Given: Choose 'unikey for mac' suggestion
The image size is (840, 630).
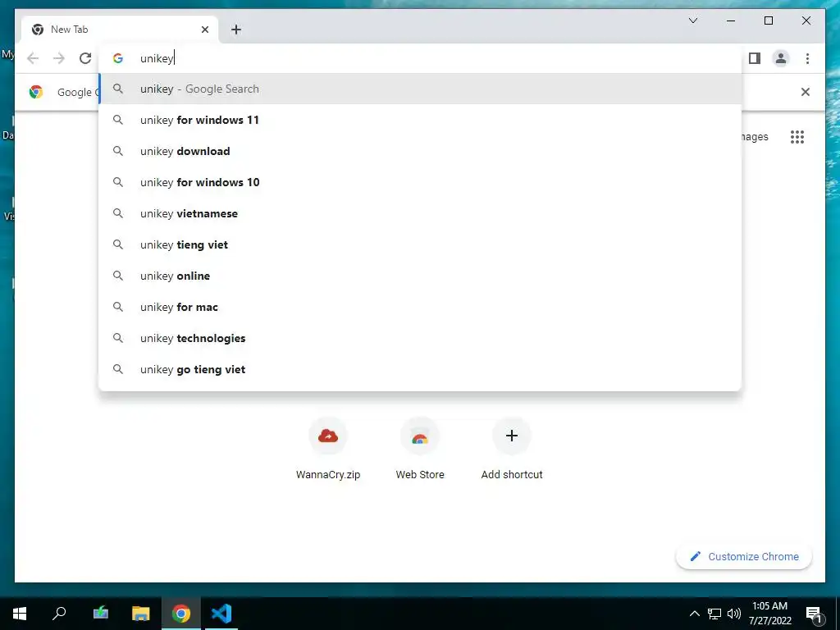Looking at the screenshot, I should (x=420, y=307).
